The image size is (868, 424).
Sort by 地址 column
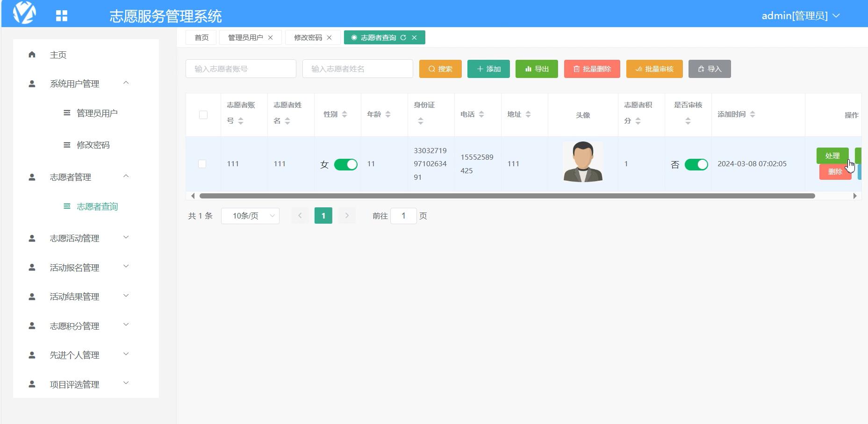pyautogui.click(x=528, y=114)
